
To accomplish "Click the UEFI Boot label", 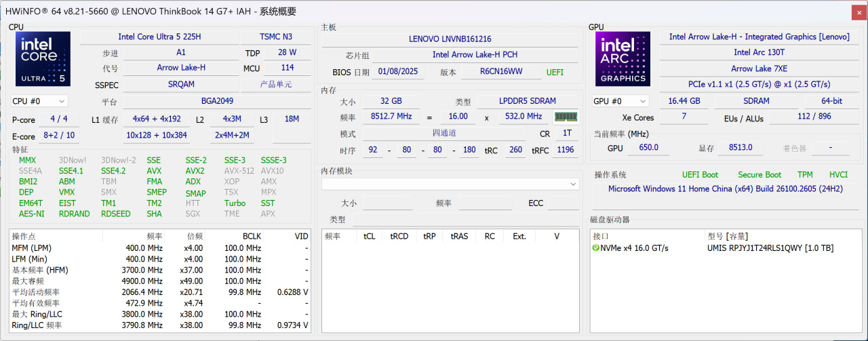I will pos(701,175).
